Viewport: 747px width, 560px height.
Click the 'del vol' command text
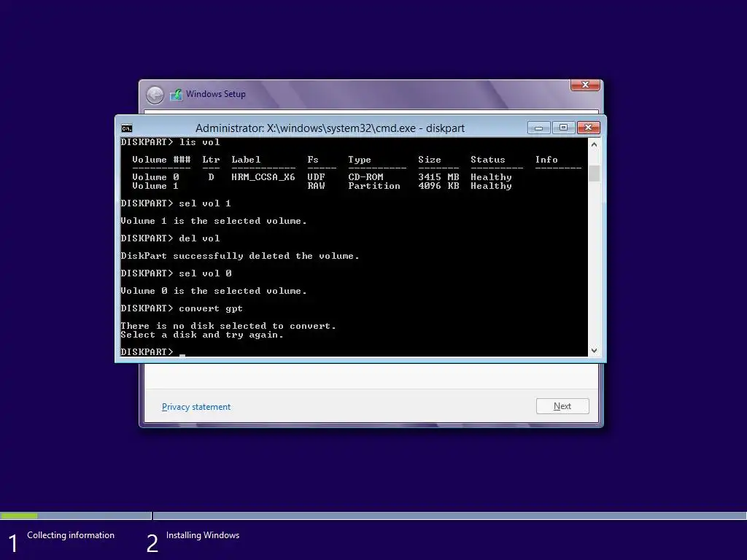click(x=199, y=238)
